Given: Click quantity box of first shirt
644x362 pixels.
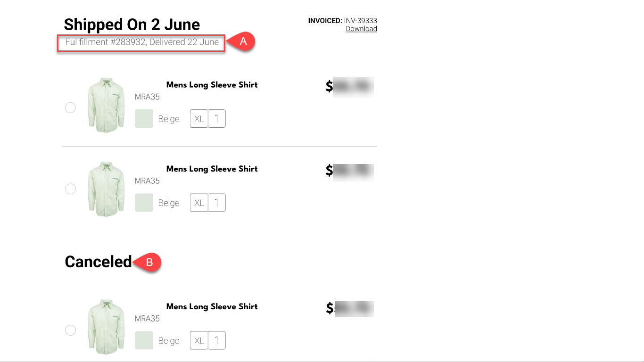Looking at the screenshot, I should tap(217, 119).
